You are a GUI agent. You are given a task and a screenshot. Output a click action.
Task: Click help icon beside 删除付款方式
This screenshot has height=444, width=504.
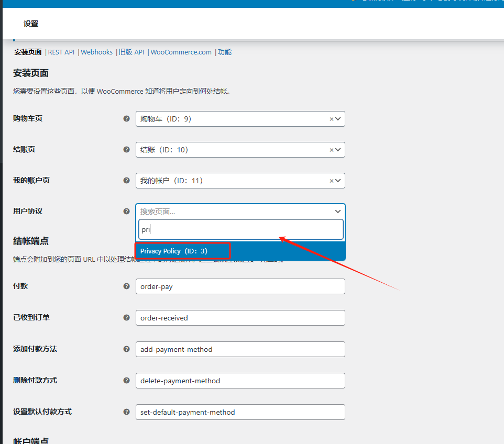(126, 381)
